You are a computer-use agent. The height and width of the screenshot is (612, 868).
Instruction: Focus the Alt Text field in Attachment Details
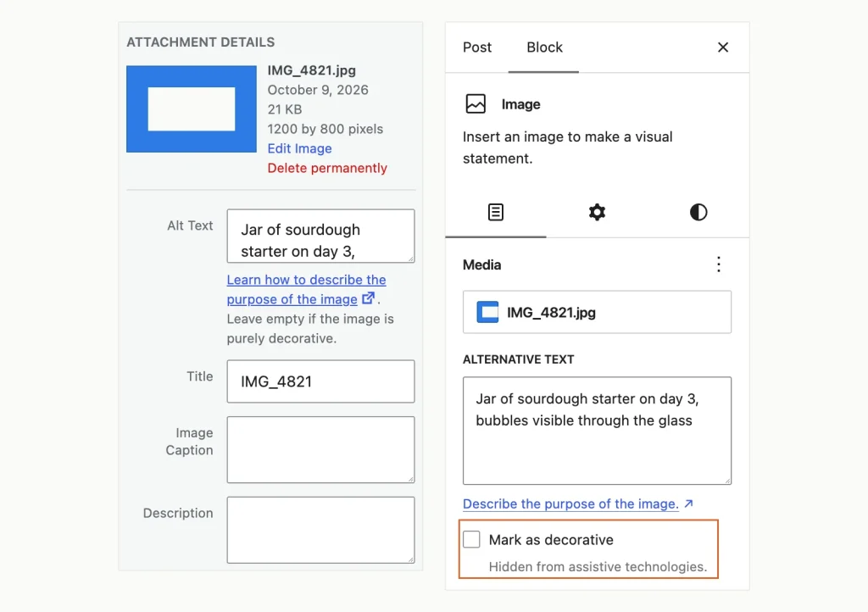click(x=320, y=236)
